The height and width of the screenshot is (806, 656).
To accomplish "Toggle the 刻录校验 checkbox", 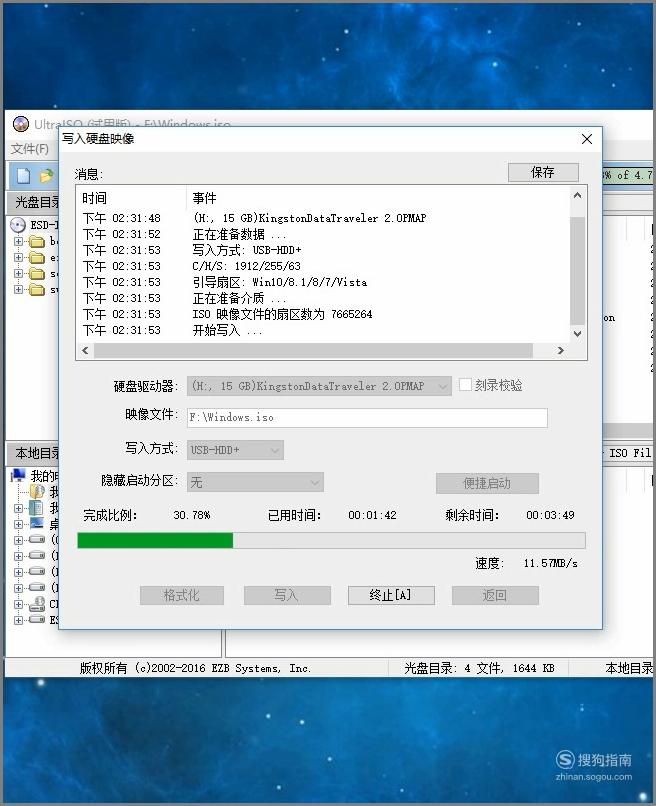I will (x=465, y=384).
